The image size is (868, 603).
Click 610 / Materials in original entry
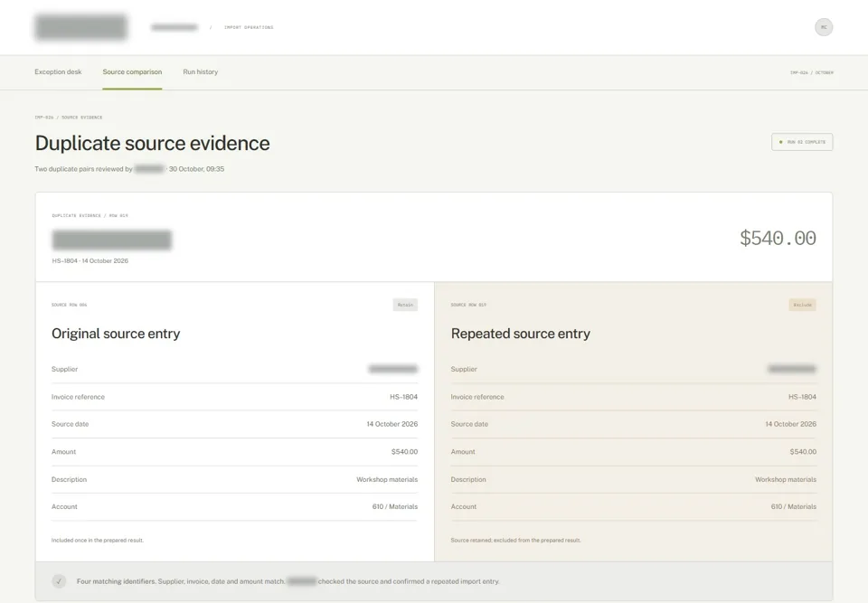point(395,506)
